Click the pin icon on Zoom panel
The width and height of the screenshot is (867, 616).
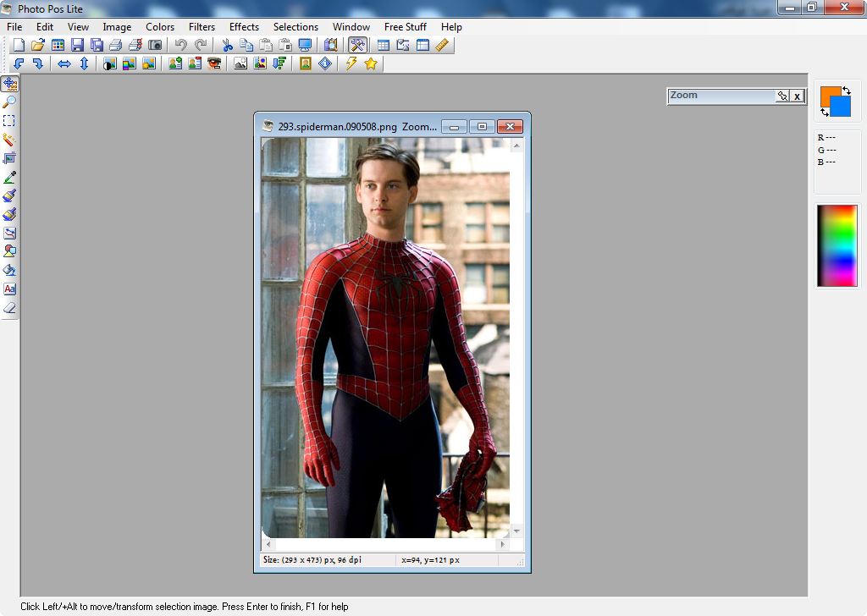(x=782, y=96)
